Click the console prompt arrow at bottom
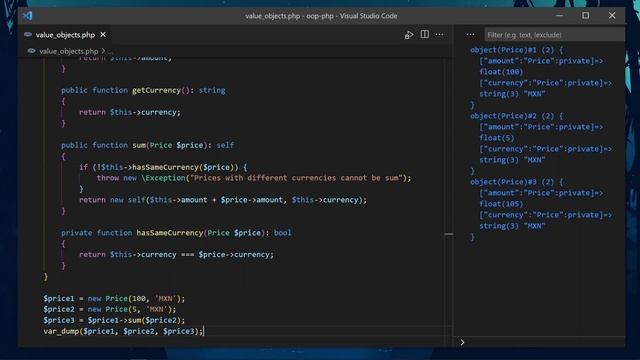The image size is (640, 360). point(462,342)
